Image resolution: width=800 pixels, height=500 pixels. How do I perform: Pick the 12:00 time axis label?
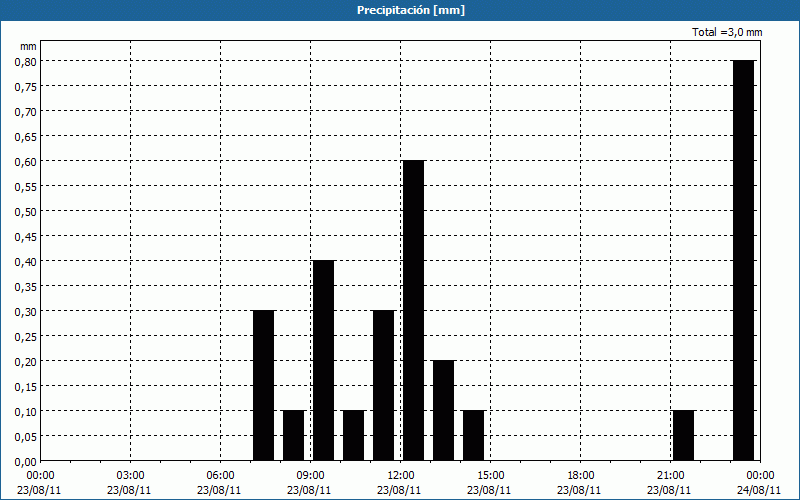pos(401,476)
